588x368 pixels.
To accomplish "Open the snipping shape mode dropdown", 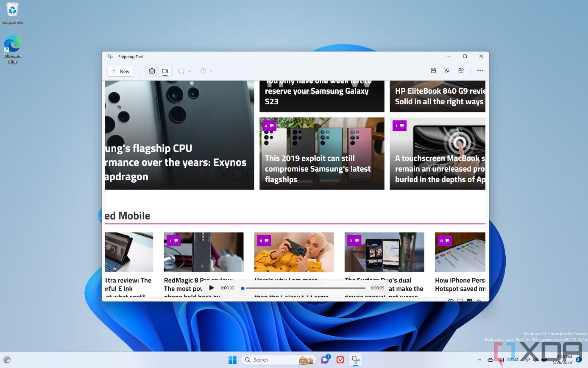I will 184,71.
